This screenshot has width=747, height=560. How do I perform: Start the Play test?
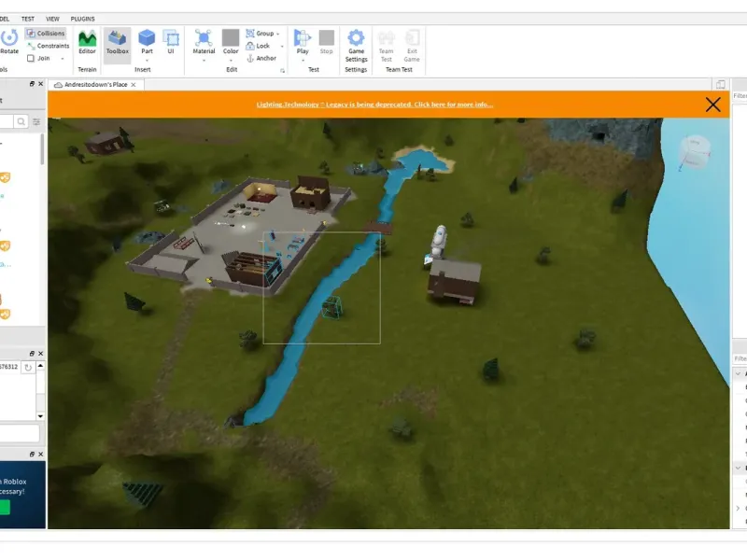(303, 41)
